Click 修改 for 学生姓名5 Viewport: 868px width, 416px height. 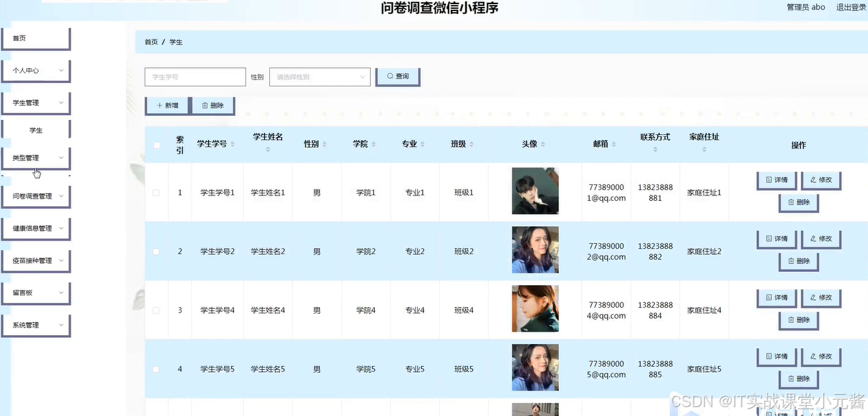pos(821,356)
